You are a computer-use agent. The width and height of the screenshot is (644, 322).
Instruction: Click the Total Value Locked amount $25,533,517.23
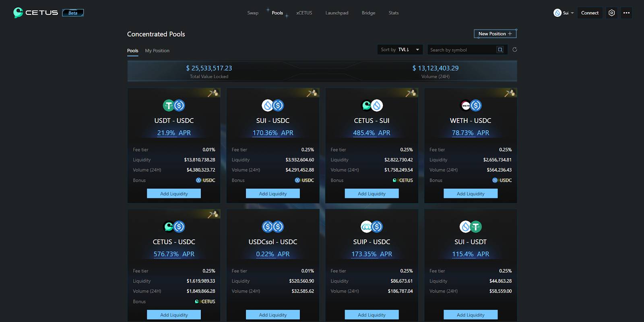(x=209, y=68)
